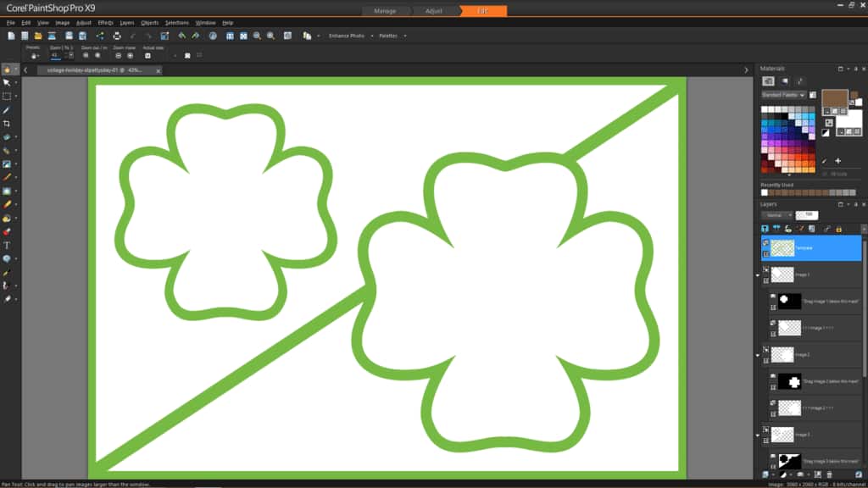Open the Palettes button
This screenshot has width=868, height=488.
click(391, 36)
